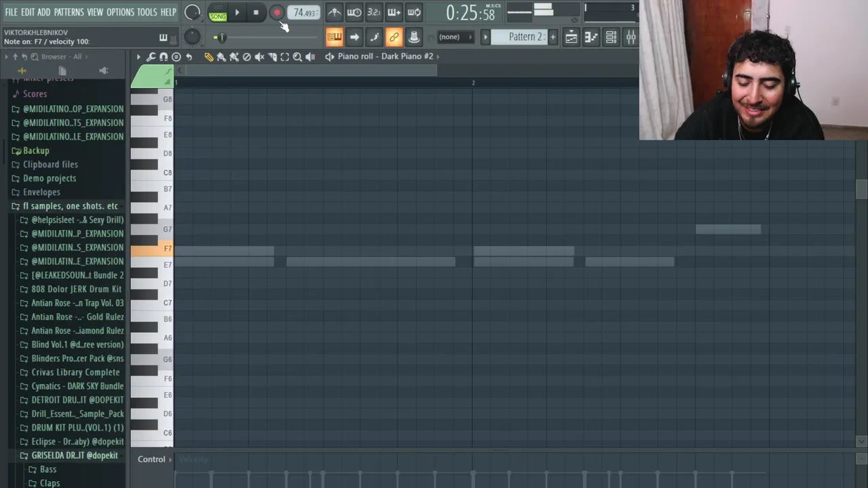The width and height of the screenshot is (868, 488).
Task: Expand the Backup folder
Action: pos(31,150)
